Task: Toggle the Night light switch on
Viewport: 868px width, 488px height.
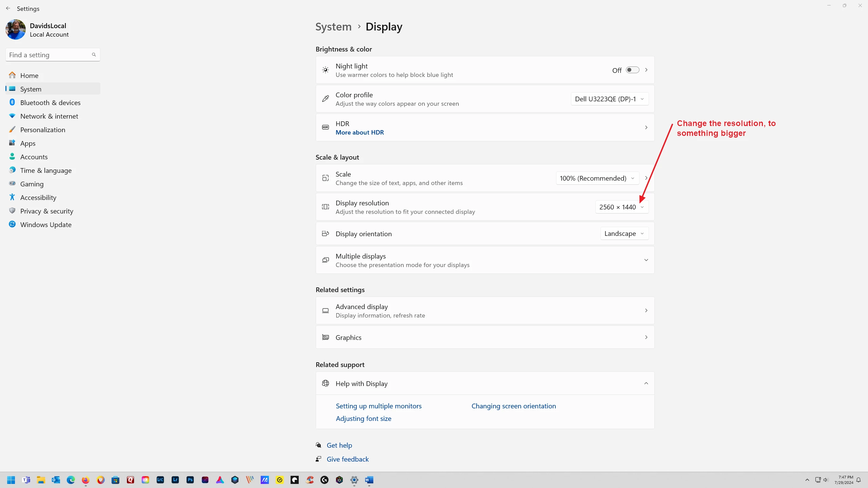Action: [632, 70]
